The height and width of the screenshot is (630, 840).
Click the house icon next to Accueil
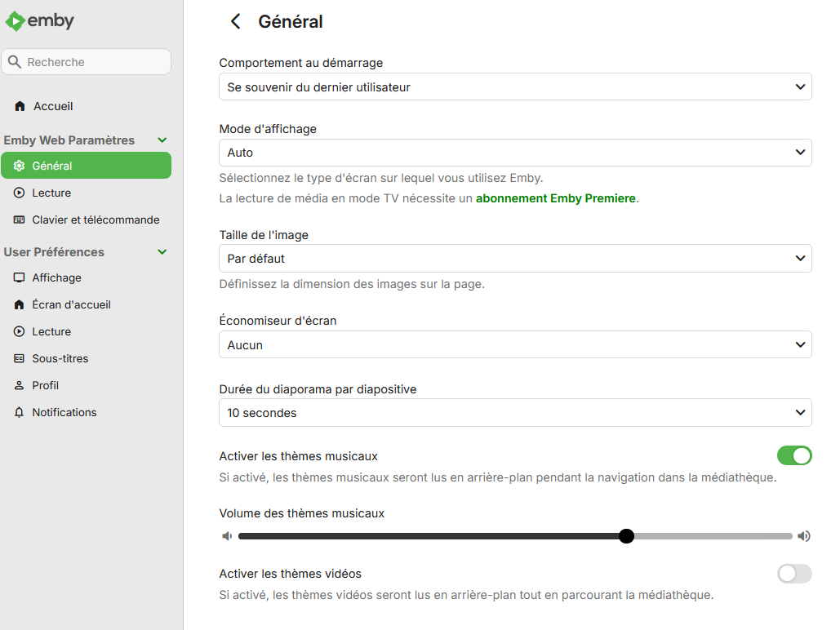20,107
